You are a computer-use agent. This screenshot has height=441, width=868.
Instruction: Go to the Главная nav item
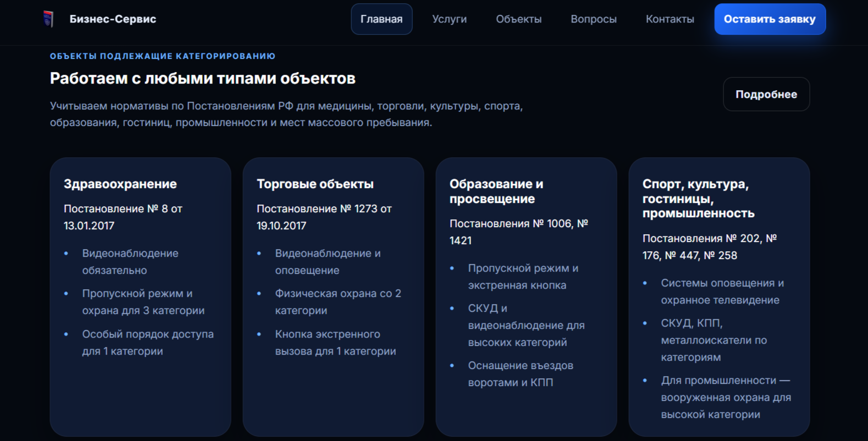[x=382, y=19]
